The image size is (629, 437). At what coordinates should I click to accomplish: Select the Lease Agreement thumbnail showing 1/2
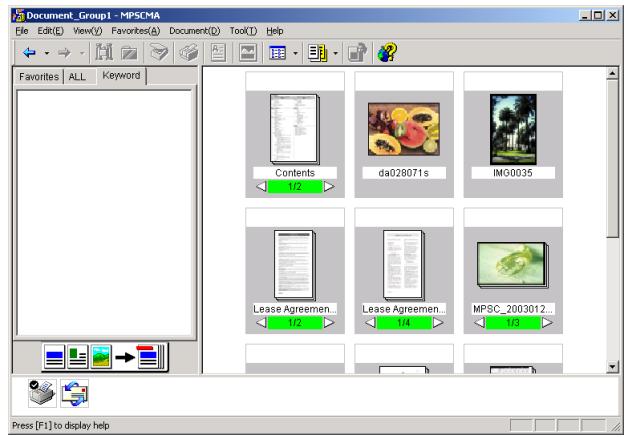coord(295,265)
